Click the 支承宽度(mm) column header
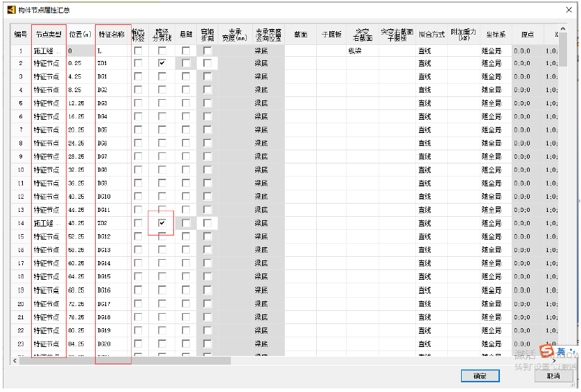Image resolution: width=581 pixels, height=392 pixels. tap(235, 35)
